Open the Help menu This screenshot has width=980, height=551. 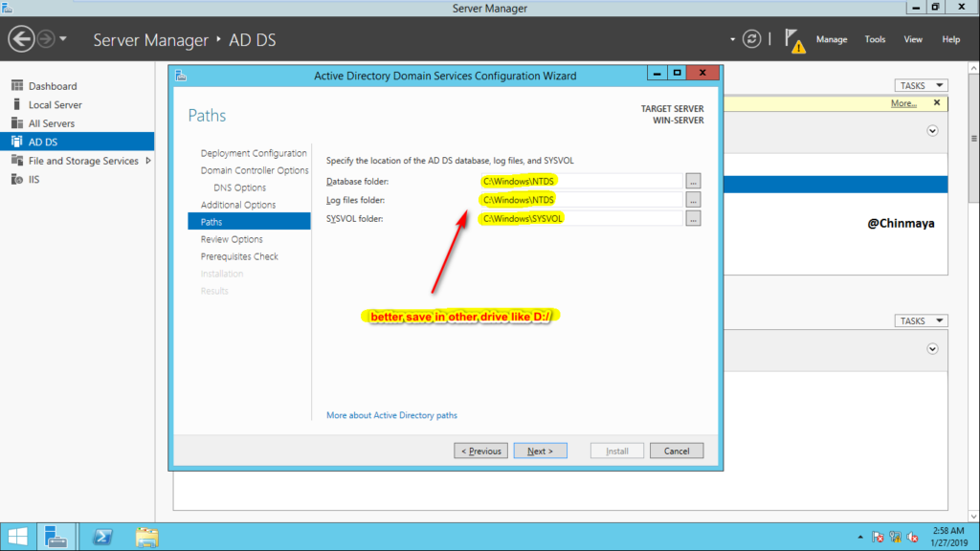[950, 38]
